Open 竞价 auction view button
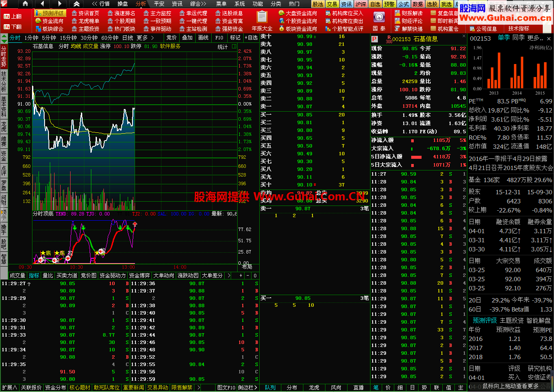 (x=172, y=38)
